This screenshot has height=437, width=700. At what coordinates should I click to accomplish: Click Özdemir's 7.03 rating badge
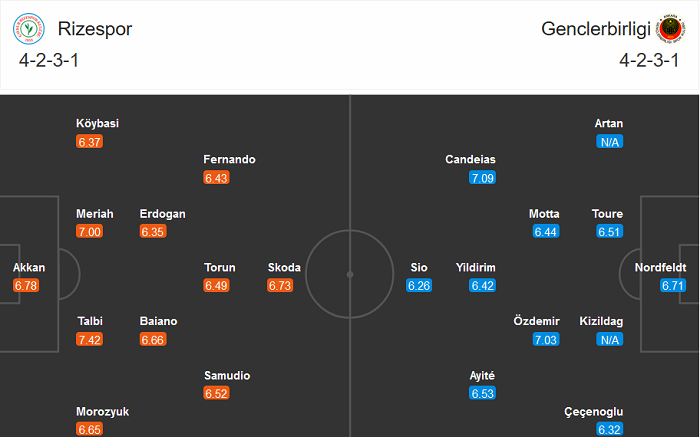546,340
